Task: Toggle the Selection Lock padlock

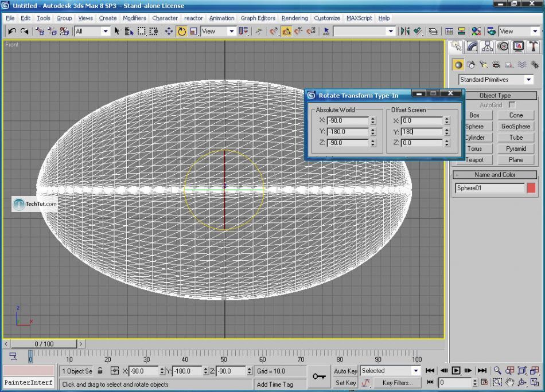Action: pos(100,371)
